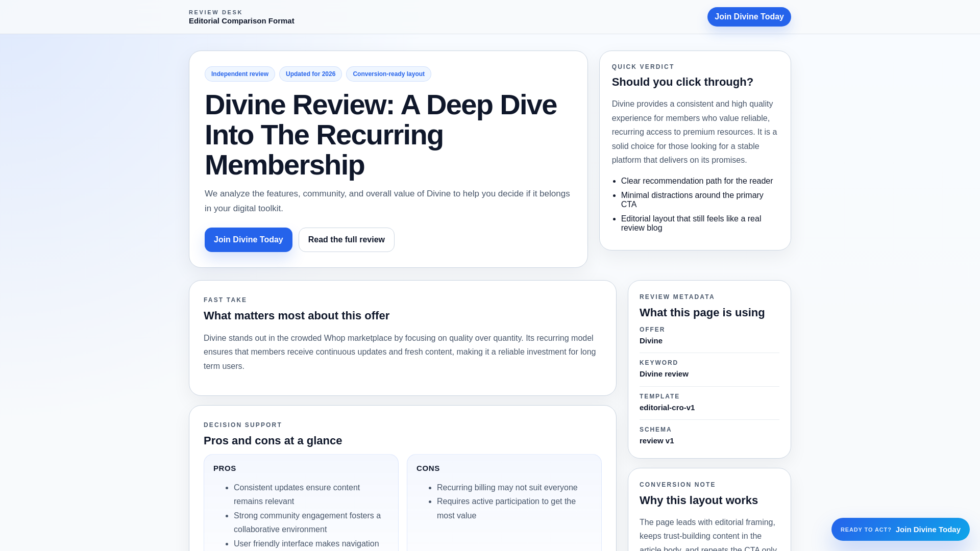Click 'Requires active participation' con item
980x551 pixels.
[x=506, y=509]
